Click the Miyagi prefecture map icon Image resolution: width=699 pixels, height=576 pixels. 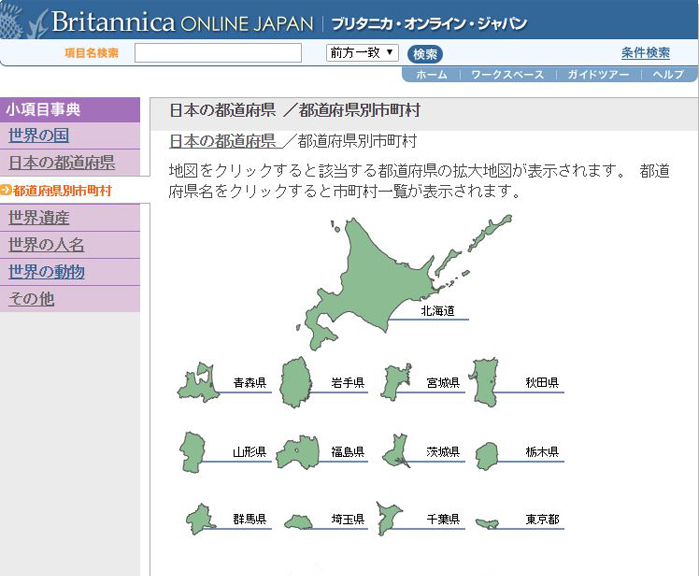pos(395,382)
